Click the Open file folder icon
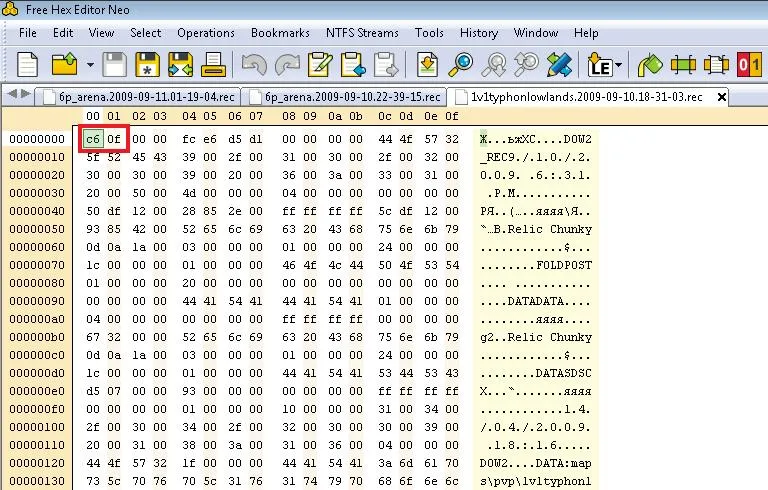Viewport: 768px width, 490px height. click(x=64, y=65)
